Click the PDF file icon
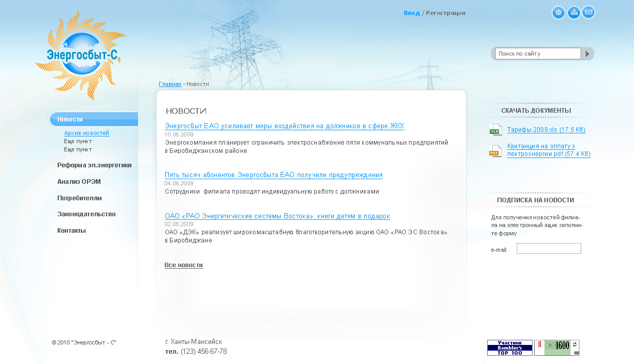This screenshot has width=634, height=364. coord(495,151)
